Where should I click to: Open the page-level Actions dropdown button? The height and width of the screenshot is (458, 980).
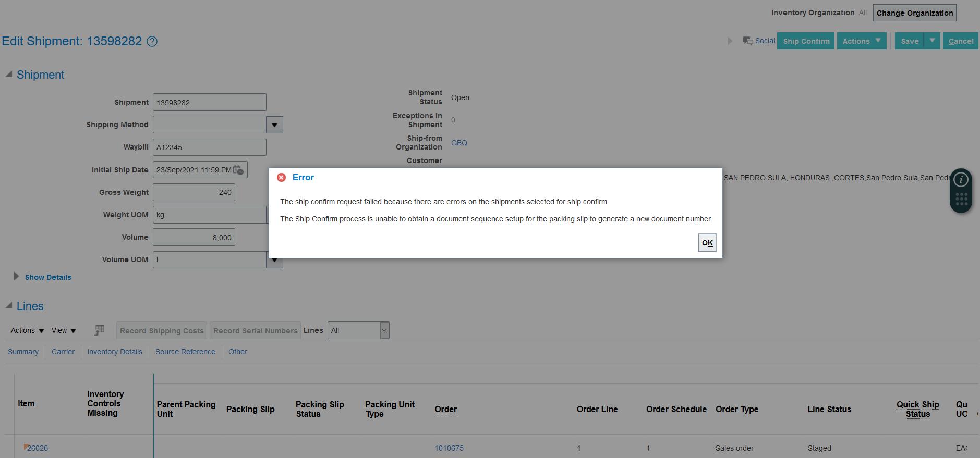pyautogui.click(x=862, y=41)
